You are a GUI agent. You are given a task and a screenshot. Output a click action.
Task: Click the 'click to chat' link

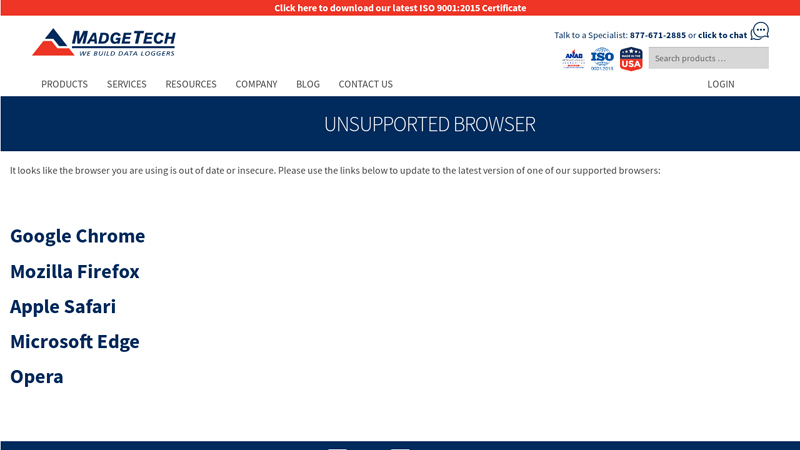pos(722,35)
